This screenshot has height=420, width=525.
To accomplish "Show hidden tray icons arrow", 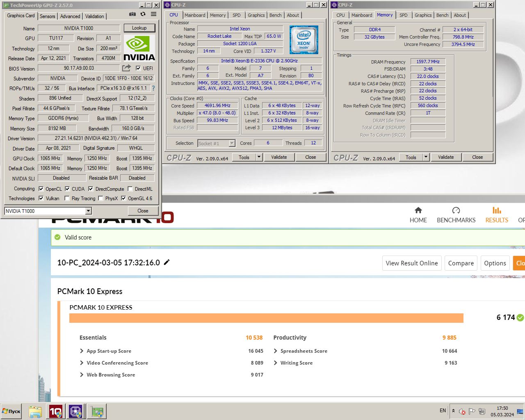I will click(453, 411).
